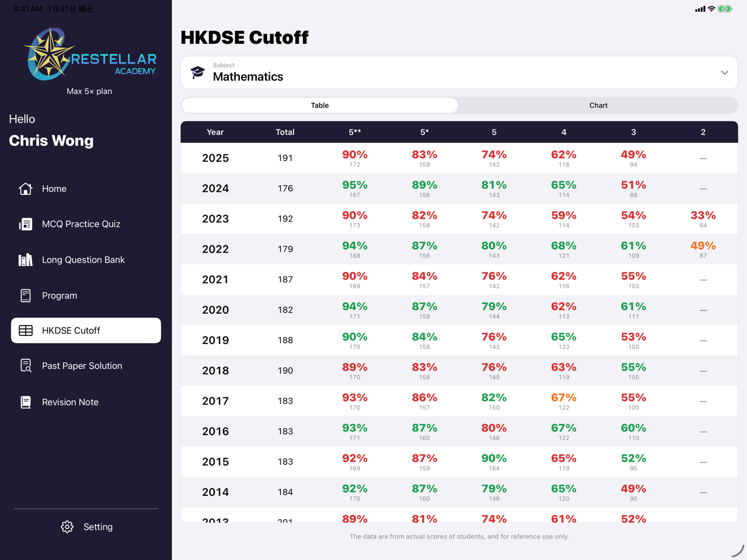
Task: Click the Chris Wong user name
Action: (x=51, y=141)
